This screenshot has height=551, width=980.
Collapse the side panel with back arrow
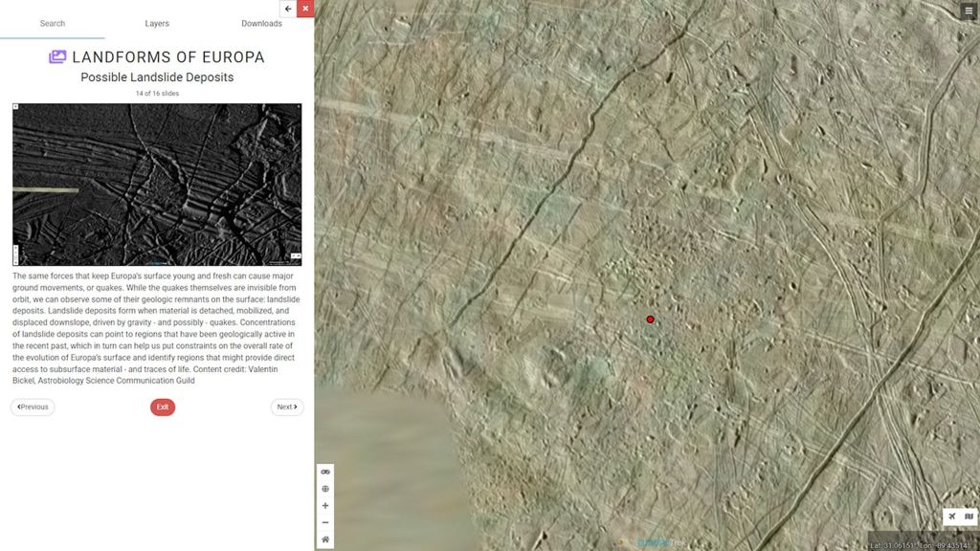[x=288, y=9]
